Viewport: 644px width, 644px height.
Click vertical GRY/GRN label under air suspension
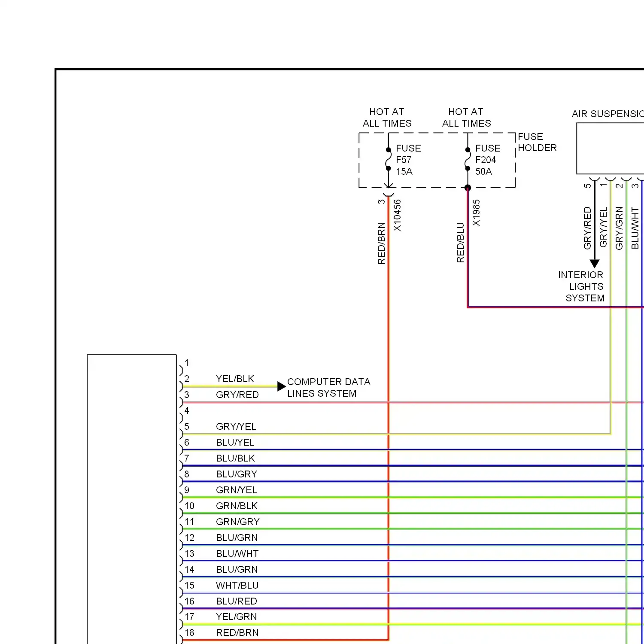(619, 228)
